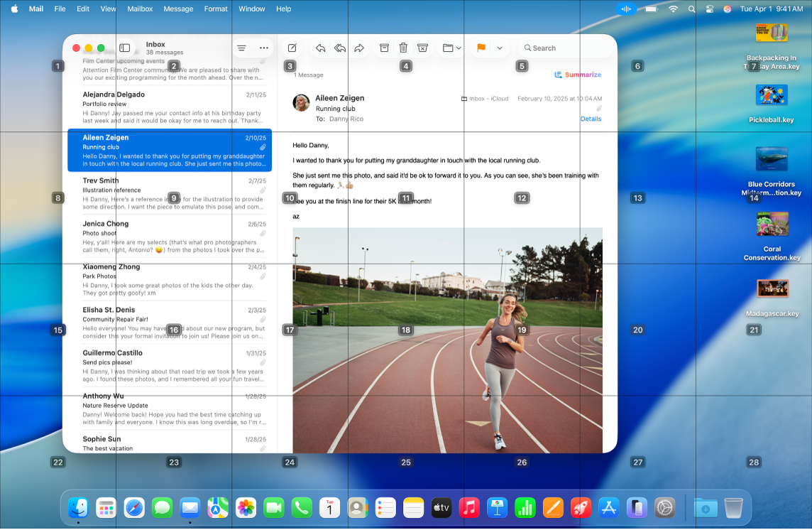Open Madagascar.key on the desktop
Image resolution: width=812 pixels, height=530 pixels.
coord(772,288)
